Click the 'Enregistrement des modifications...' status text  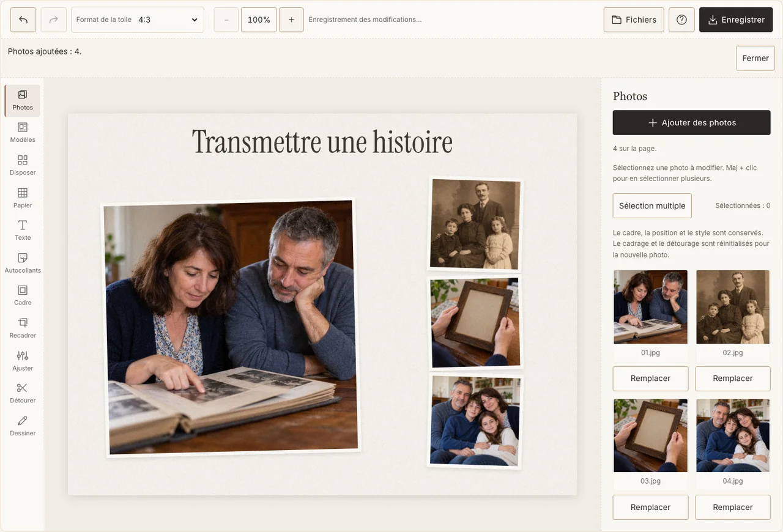365,20
